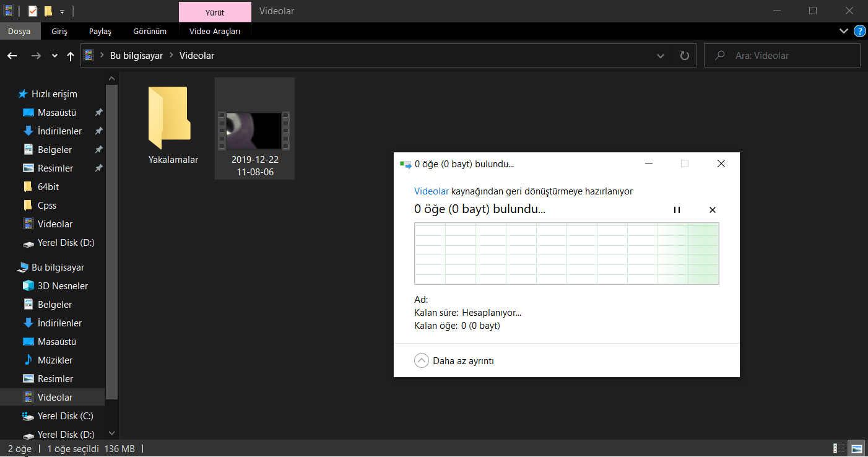Viewport: 868px width, 457px height.
Task: Click the Videolar film icon under Bu bilgisayar
Action: (28, 398)
